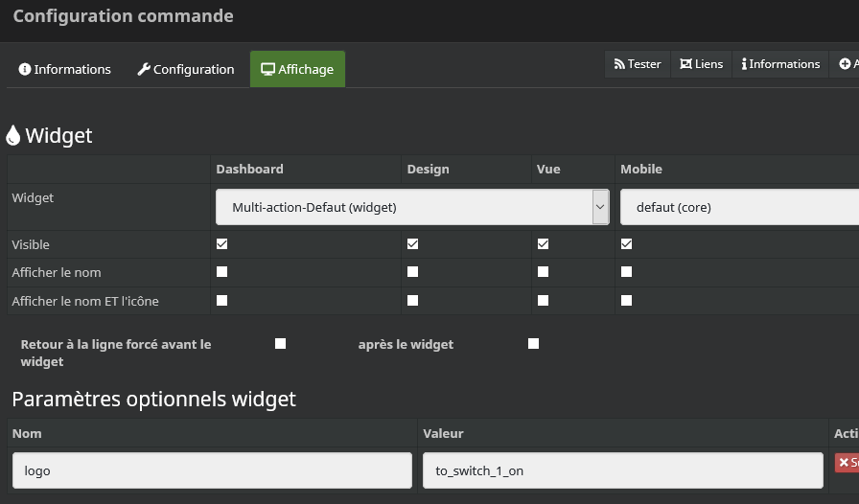Viewport: 859px width, 504px height.
Task: Click the Nom field containing logo
Action: point(212,470)
